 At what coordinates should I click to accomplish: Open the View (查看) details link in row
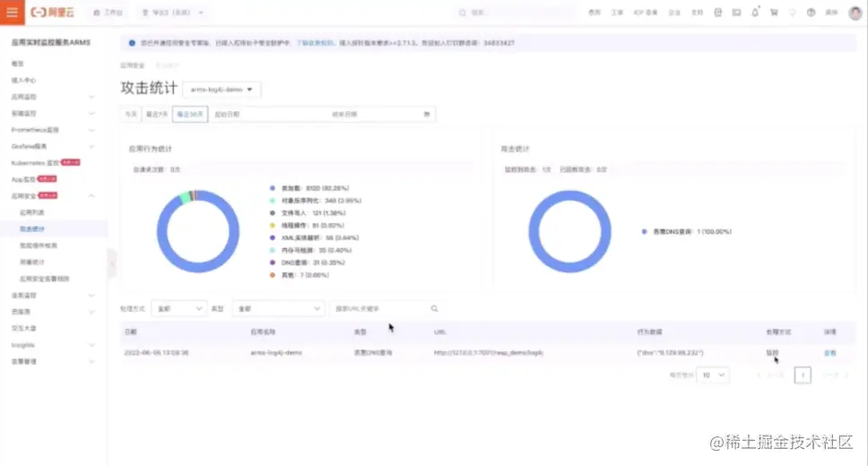click(829, 352)
